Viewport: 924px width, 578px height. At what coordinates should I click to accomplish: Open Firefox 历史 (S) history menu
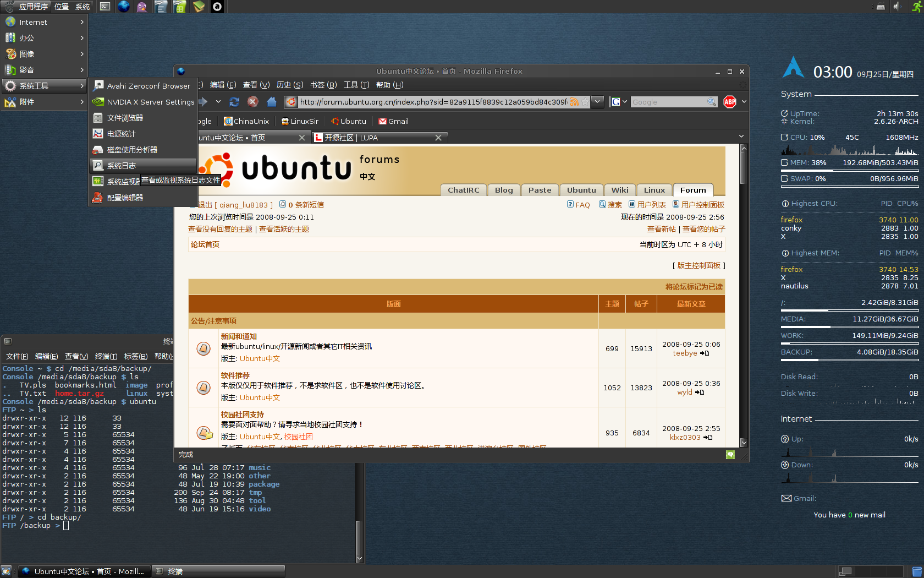click(x=290, y=85)
